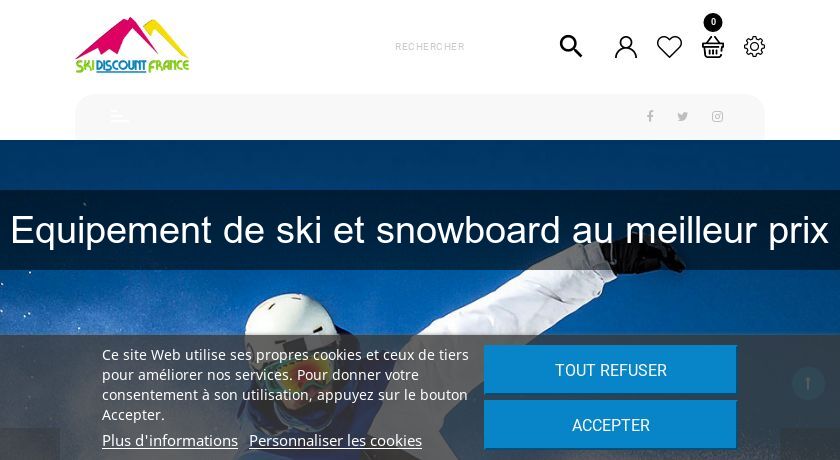Click the Accepter cookie button
Viewport: 840px width, 460px height.
pyautogui.click(x=610, y=425)
